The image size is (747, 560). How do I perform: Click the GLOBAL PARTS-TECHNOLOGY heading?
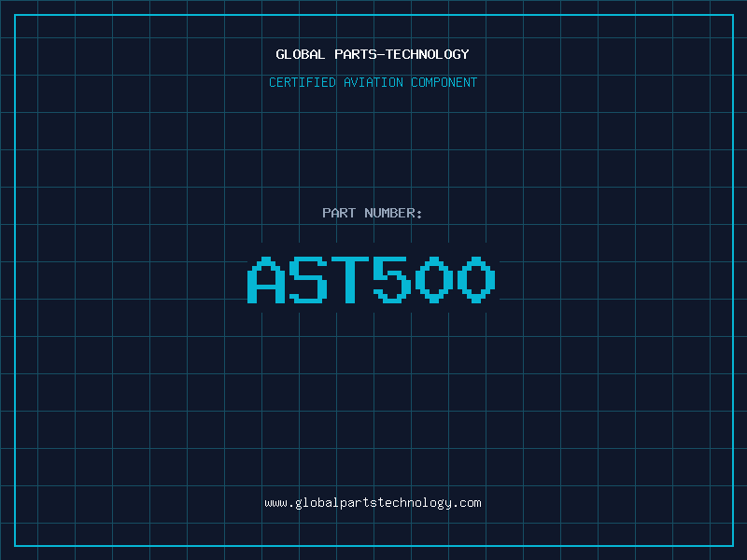click(373, 54)
